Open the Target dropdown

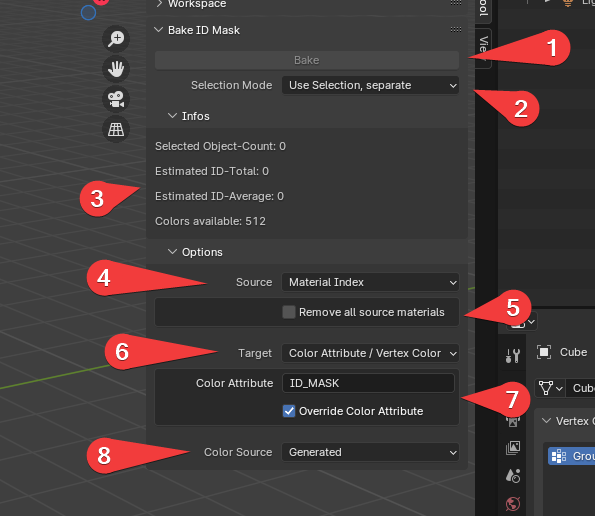[x=370, y=353]
